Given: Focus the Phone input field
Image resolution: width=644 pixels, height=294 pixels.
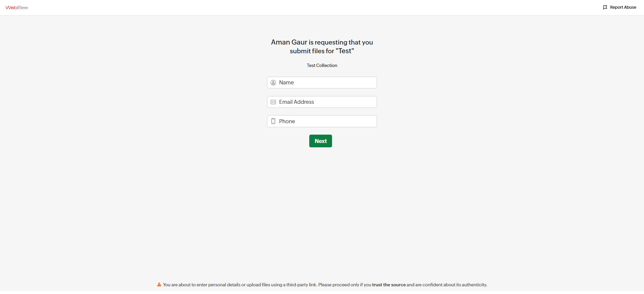Looking at the screenshot, I should pos(327,121).
